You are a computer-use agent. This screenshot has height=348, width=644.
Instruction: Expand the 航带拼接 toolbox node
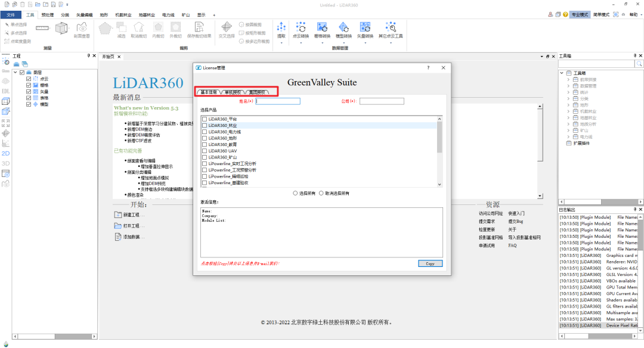[x=568, y=80]
